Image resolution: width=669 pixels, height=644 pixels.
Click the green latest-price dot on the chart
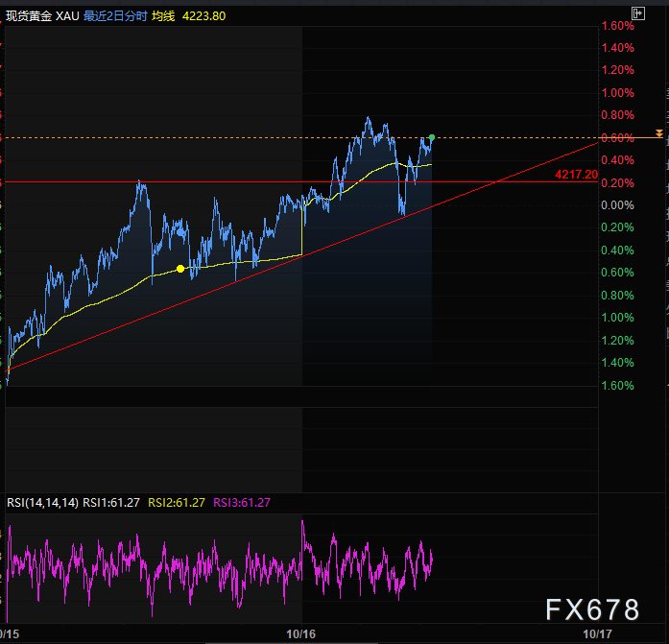pyautogui.click(x=432, y=138)
